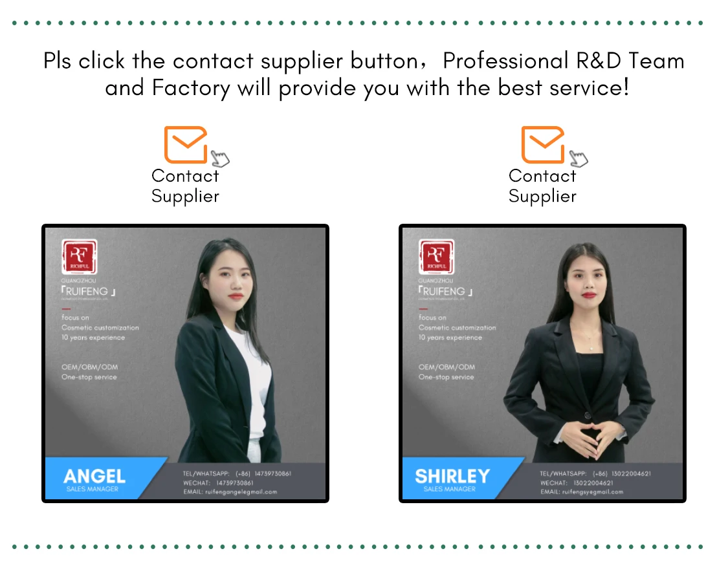Screen dimensions: 728x562
Task: Click the Richful logo on Shirley's card
Action: pos(436,257)
